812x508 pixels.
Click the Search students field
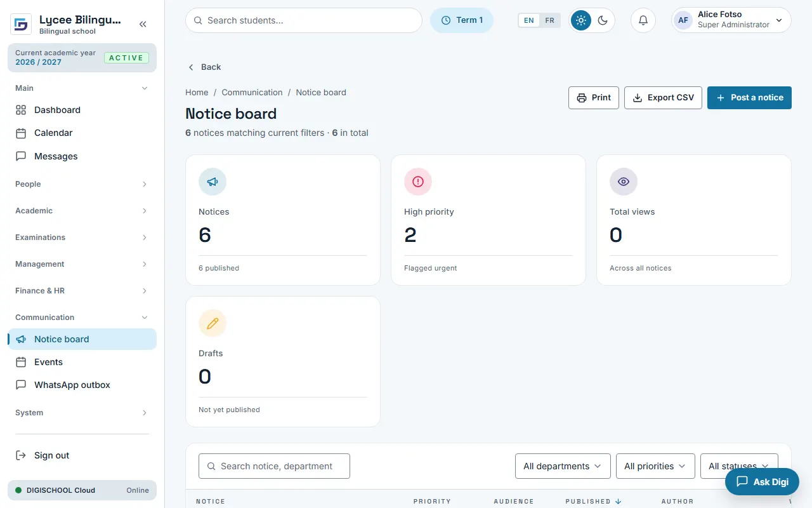[x=304, y=20]
